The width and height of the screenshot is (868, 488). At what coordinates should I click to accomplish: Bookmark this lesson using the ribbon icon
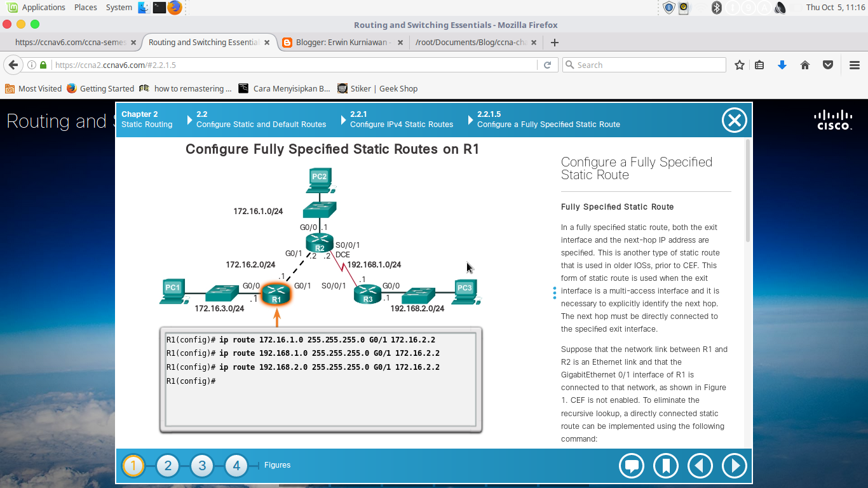click(x=665, y=466)
